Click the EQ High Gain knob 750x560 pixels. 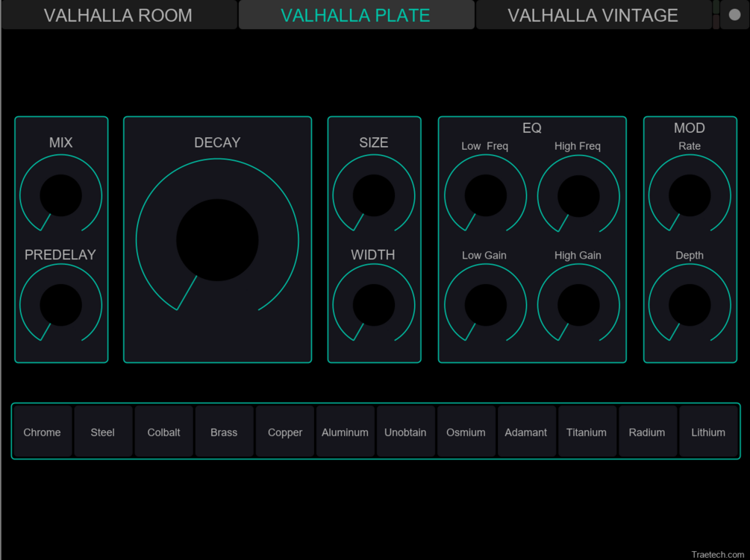click(578, 305)
